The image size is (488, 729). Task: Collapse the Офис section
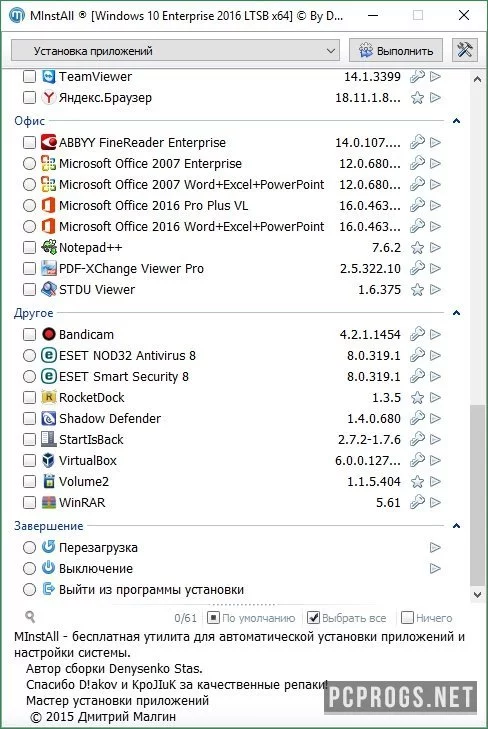(x=456, y=121)
